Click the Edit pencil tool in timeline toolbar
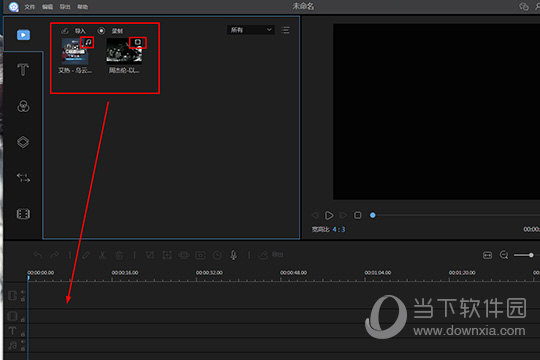The height and width of the screenshot is (360, 540). [86, 255]
